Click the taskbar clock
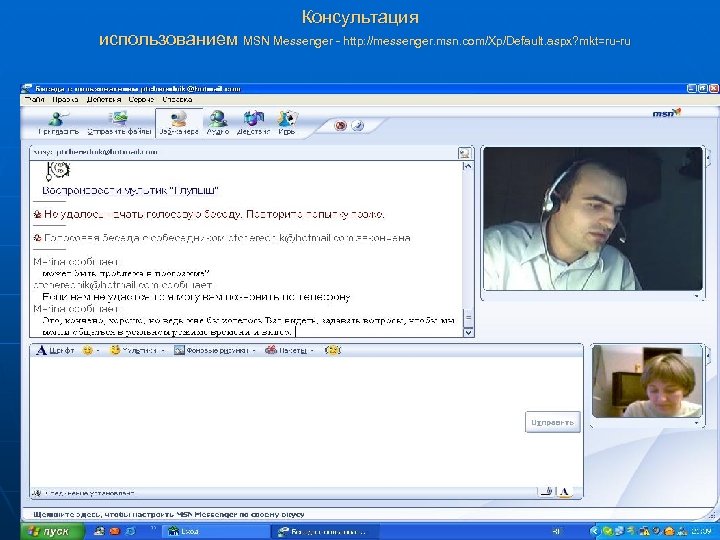Screen dimensions: 720x540 (700, 532)
